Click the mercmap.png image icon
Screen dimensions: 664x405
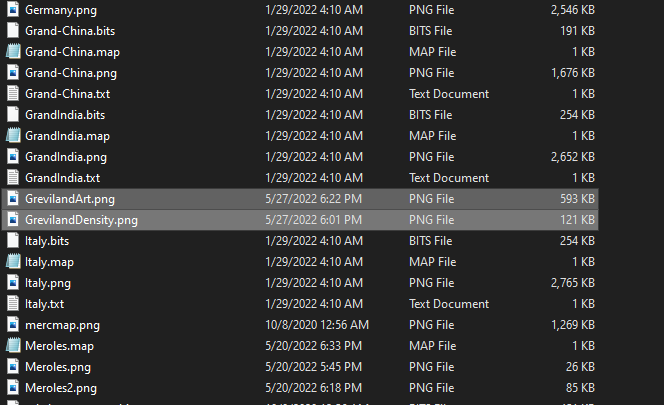point(13,324)
